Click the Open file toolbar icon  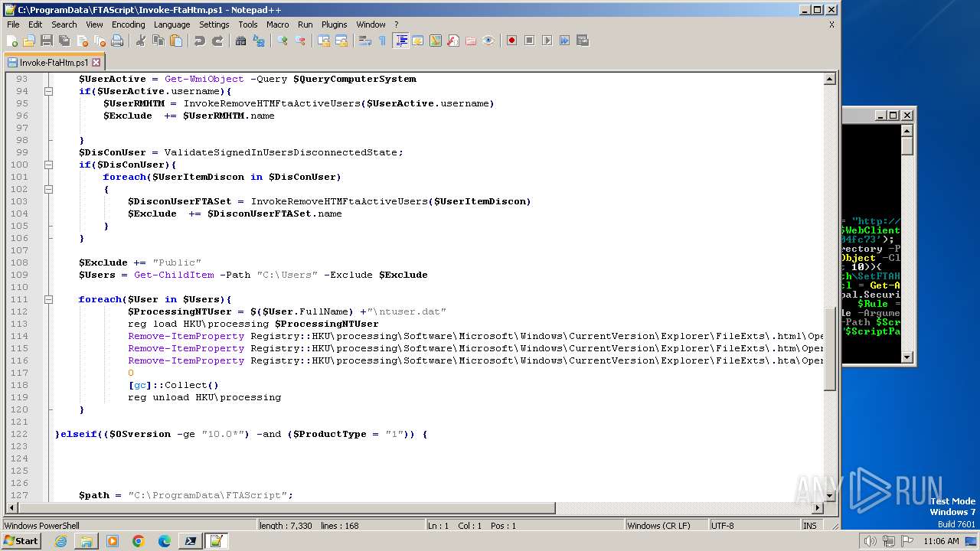tap(29, 41)
